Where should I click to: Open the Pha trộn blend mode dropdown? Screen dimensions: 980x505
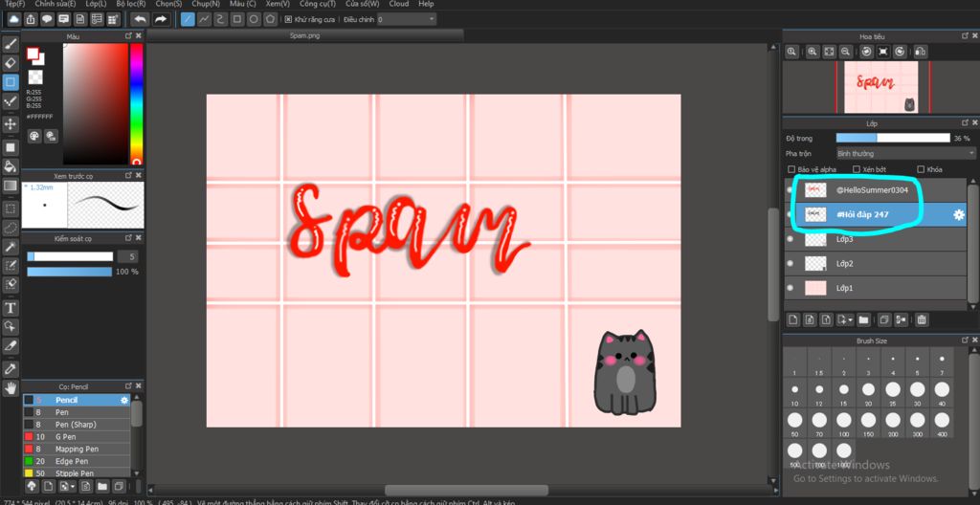click(904, 153)
